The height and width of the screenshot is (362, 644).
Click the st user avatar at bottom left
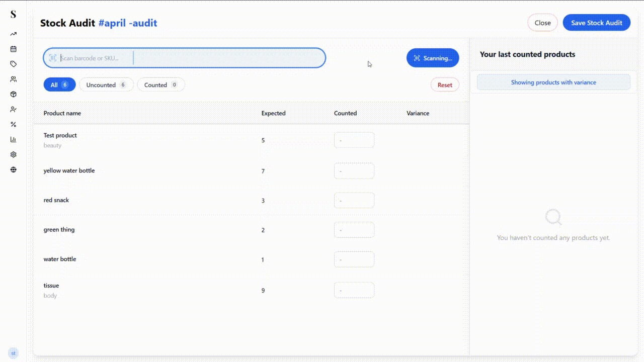click(13, 353)
